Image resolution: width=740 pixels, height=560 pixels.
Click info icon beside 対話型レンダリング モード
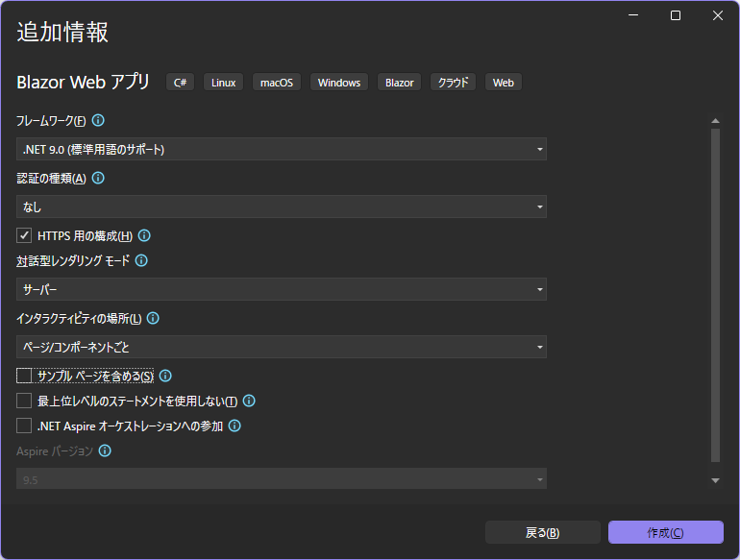[x=141, y=260]
